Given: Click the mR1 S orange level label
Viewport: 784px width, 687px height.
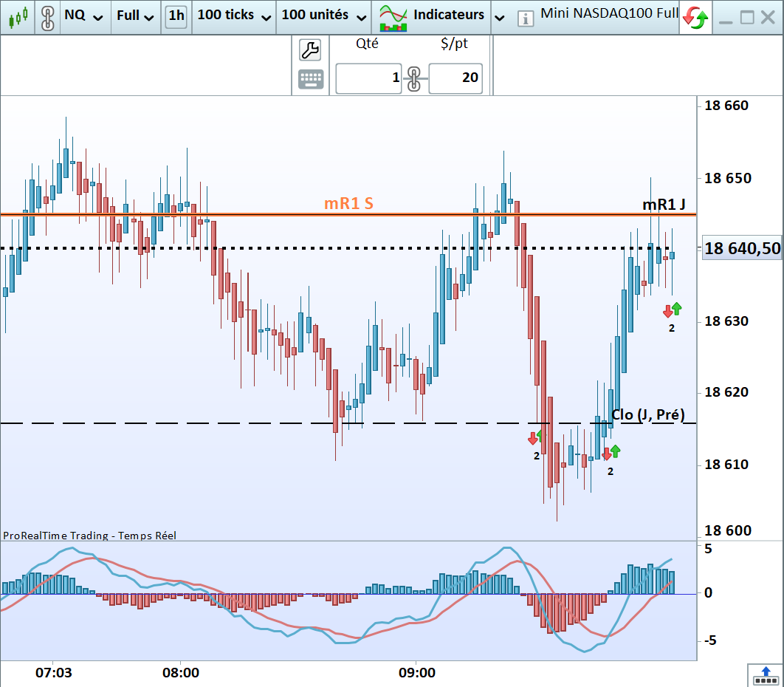Looking at the screenshot, I should coord(348,203).
